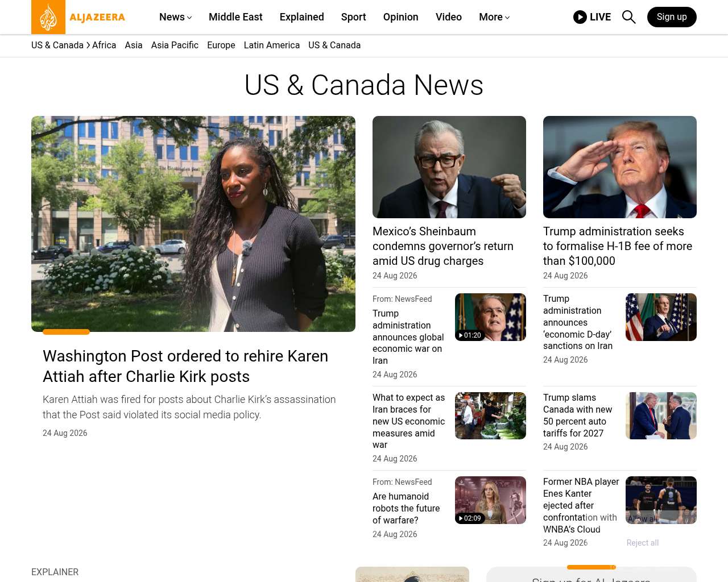Open the Explained section
This screenshot has width=728, height=582.
point(302,17)
